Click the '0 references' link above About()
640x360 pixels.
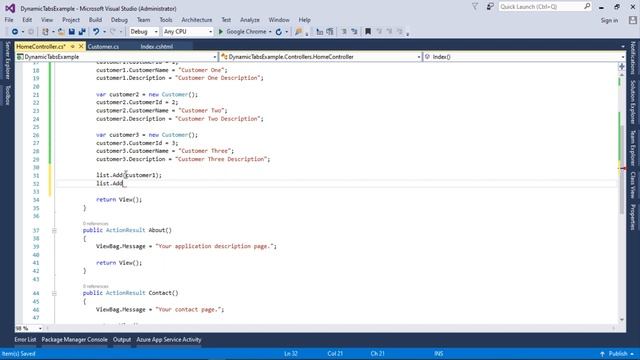[x=96, y=223]
